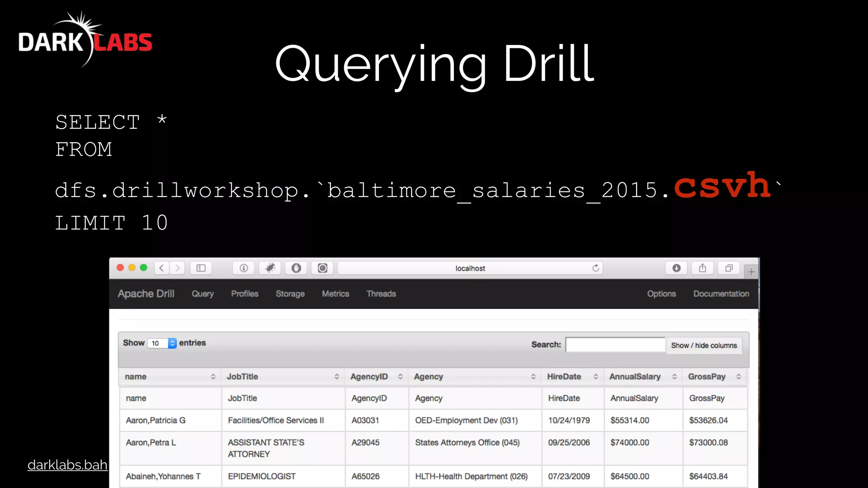Select the cell '$55314.00'
The image size is (868, 488).
tap(643, 420)
